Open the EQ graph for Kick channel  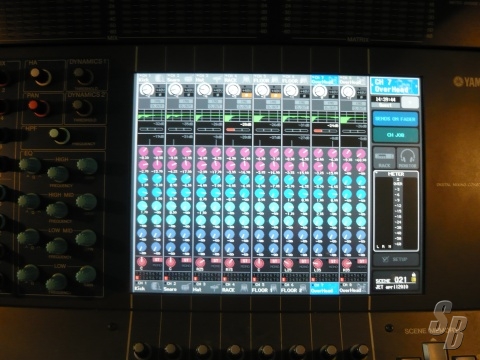pos(151,116)
